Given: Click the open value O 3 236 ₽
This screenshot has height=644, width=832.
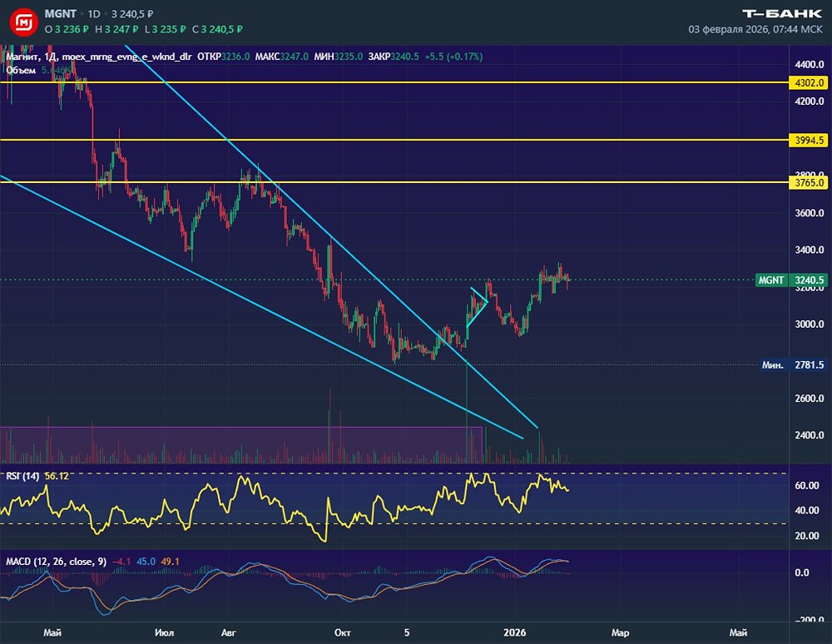Looking at the screenshot, I should pos(67,29).
